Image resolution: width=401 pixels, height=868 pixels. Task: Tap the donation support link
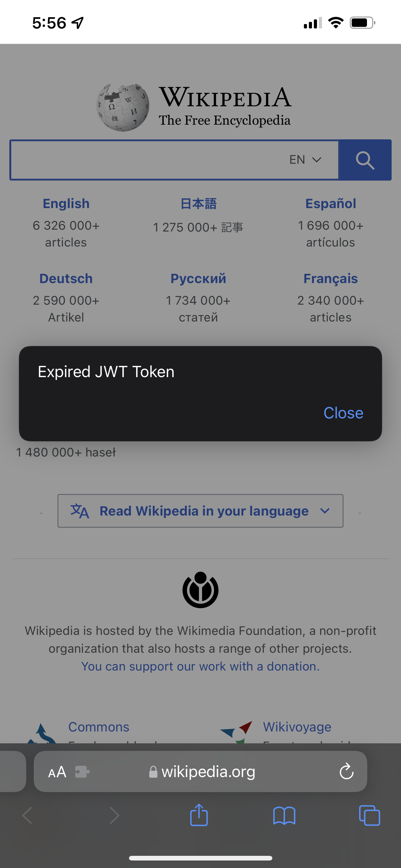tap(200, 666)
